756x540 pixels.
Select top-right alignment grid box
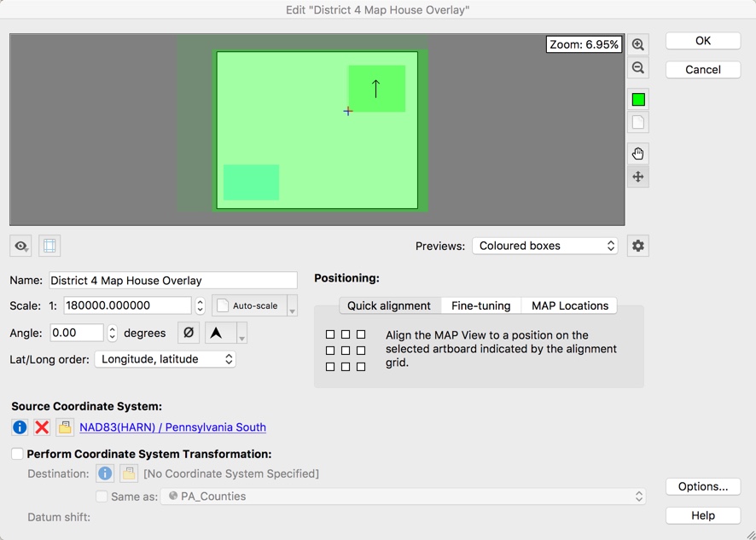tap(361, 334)
